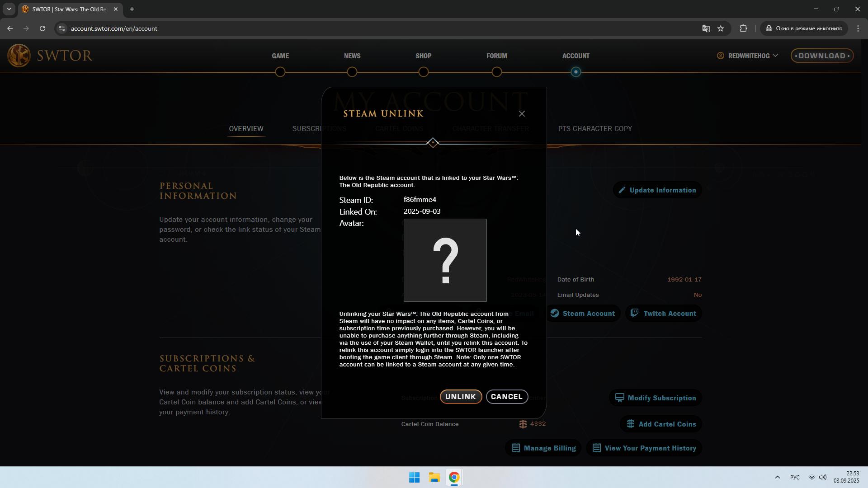
Task: Click the Manage Billing list icon
Action: click(515, 448)
